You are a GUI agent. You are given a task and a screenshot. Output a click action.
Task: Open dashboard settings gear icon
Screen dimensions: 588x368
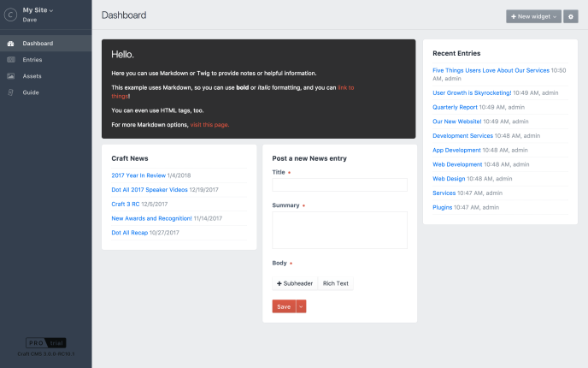570,16
